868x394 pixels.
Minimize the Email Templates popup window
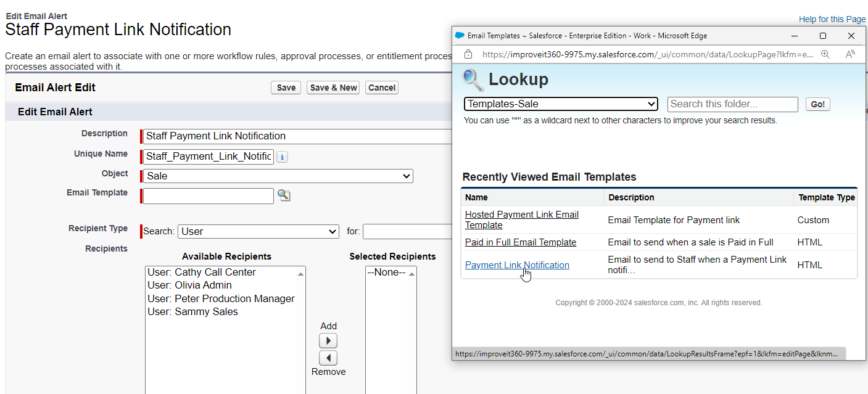point(794,36)
